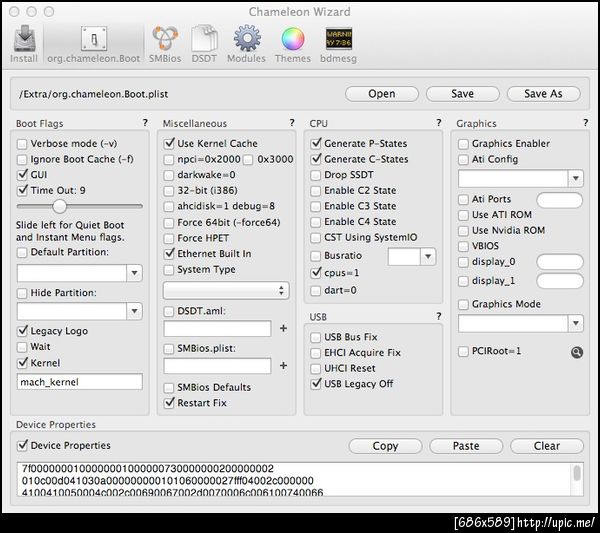The height and width of the screenshot is (533, 600).
Task: Open the Hide Partition dropdown arrow
Action: (x=134, y=311)
